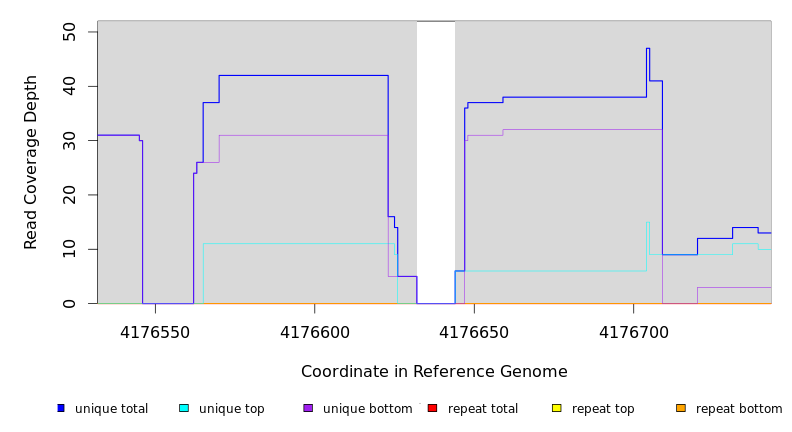
Task: Click the white gap region in the plot
Action: pos(436,160)
